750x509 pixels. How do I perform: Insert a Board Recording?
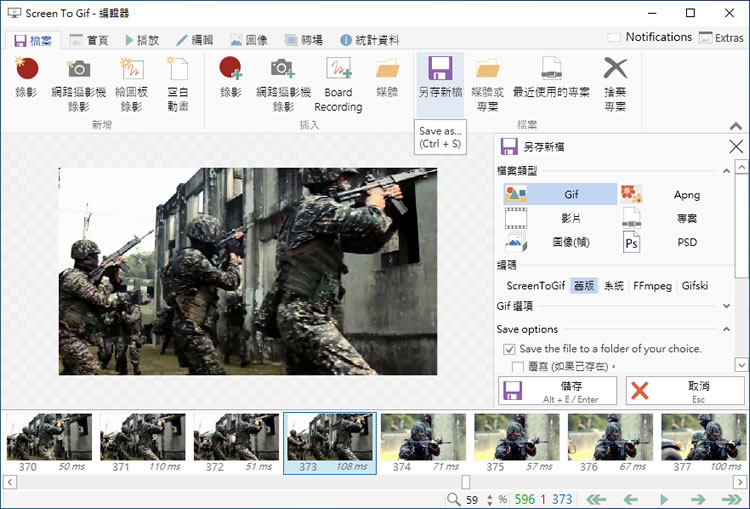(338, 85)
